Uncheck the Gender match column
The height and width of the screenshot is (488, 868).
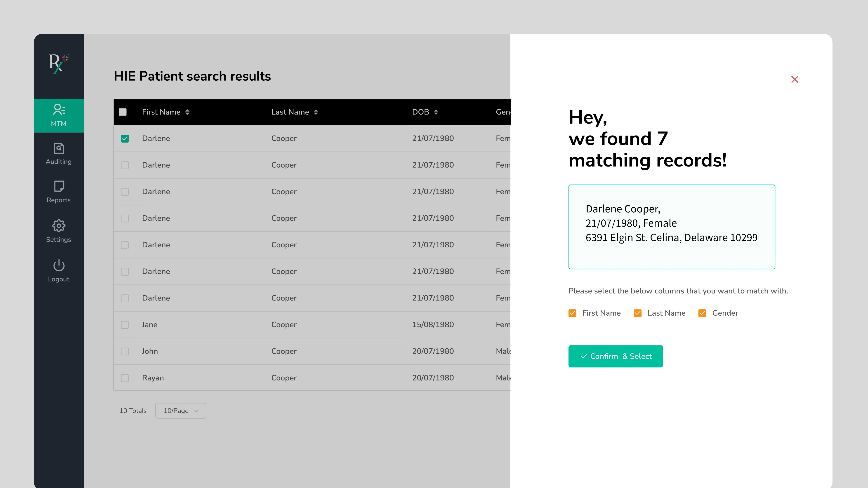tap(702, 313)
